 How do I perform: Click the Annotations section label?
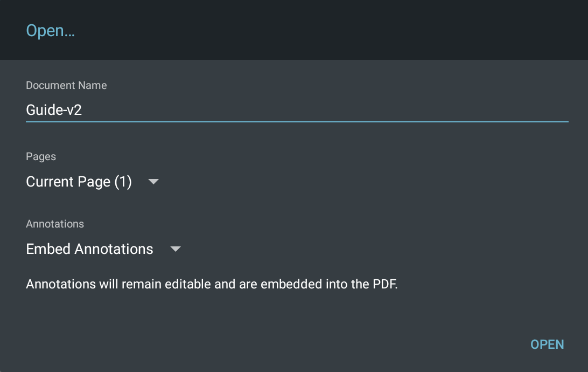[x=55, y=224]
